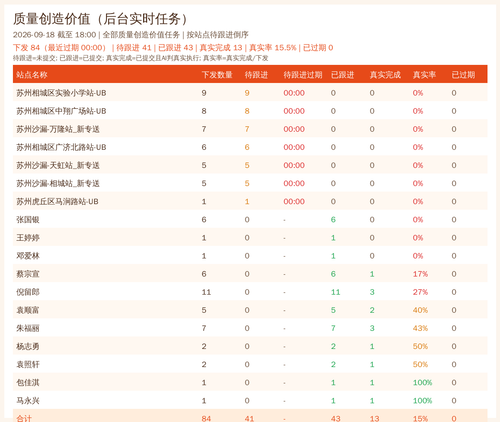
Task: Click the orange 待跟进 value 9 for 实验小学站
Action: 247,93
